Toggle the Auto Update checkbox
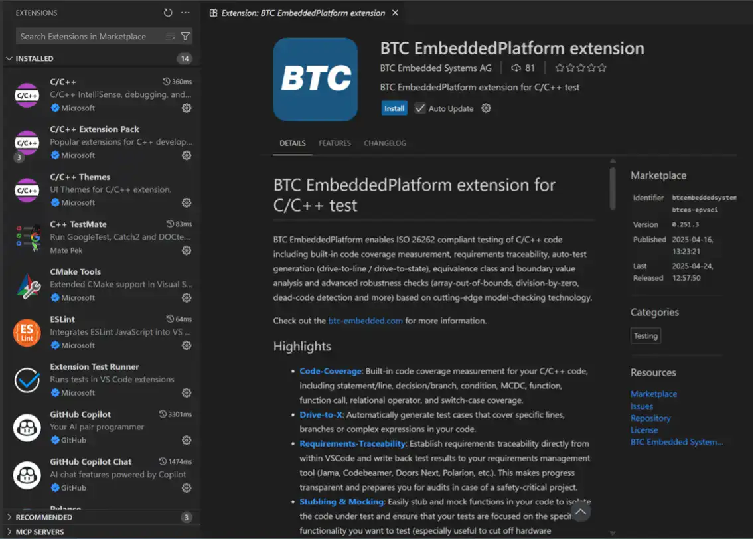The image size is (756, 541). click(420, 108)
